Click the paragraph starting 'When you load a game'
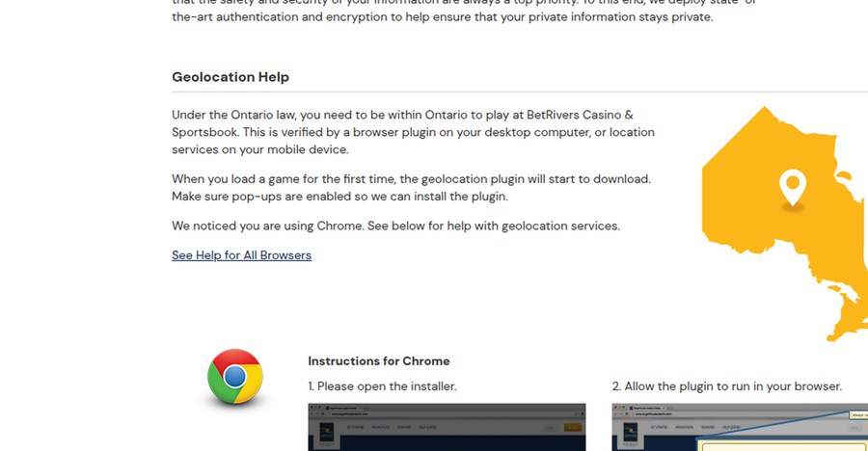Image resolution: width=868 pixels, height=451 pixels. tap(411, 188)
